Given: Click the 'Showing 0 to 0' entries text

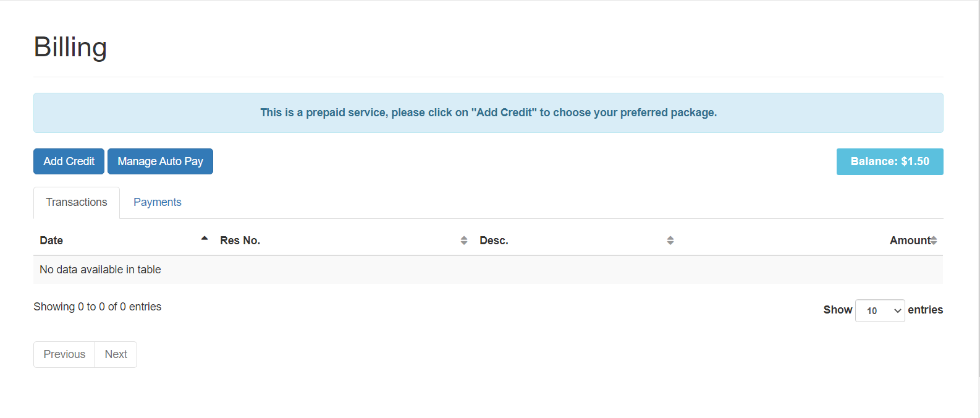Looking at the screenshot, I should (98, 307).
